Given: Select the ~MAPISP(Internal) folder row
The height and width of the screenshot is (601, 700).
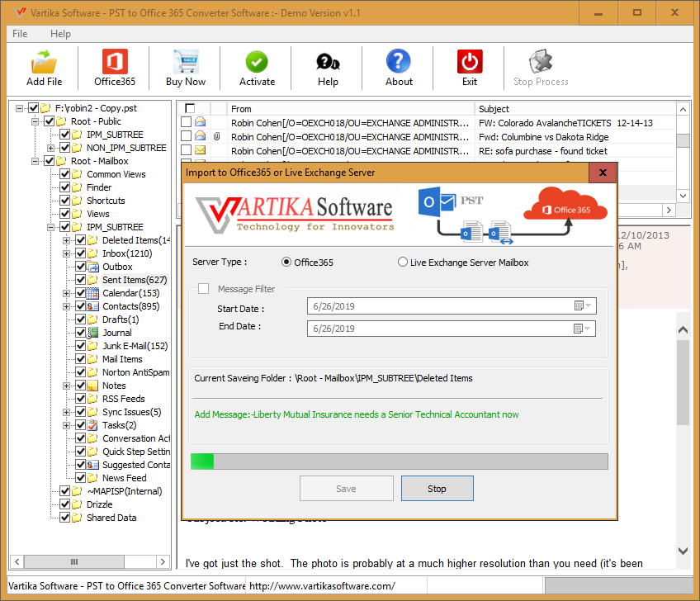Looking at the screenshot, I should coord(124,491).
